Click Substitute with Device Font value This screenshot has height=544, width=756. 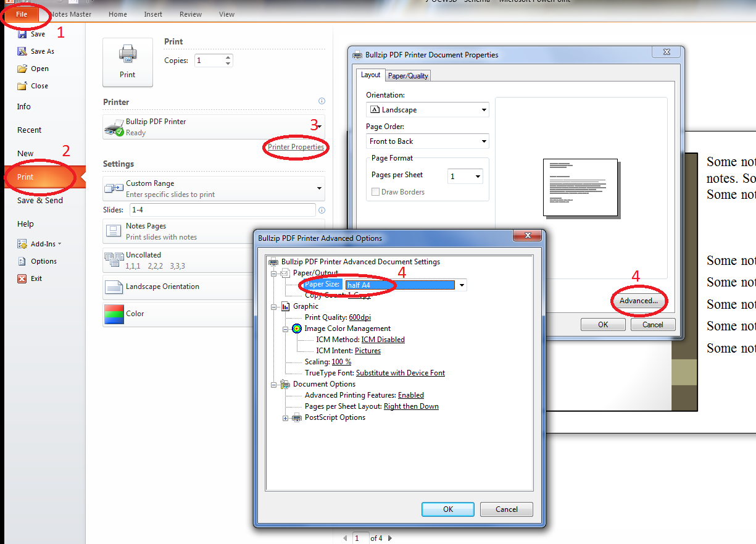coord(401,373)
